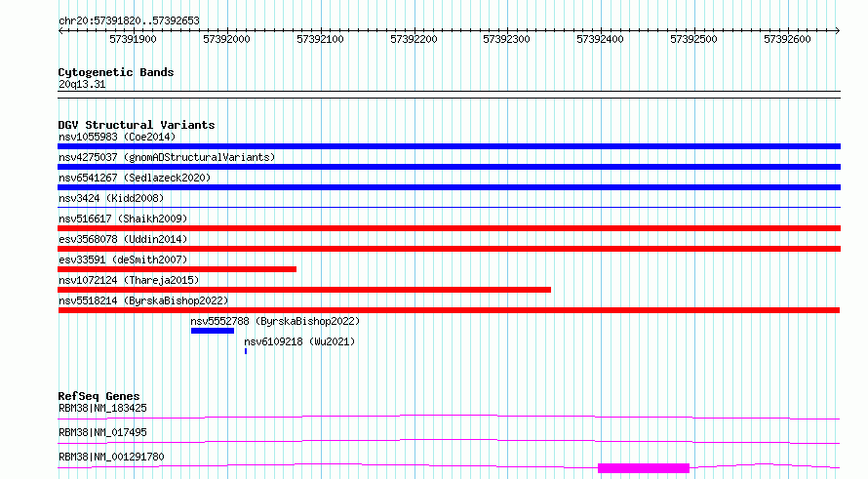Click ruler position 57392200
This screenshot has height=479, width=868.
click(x=414, y=39)
